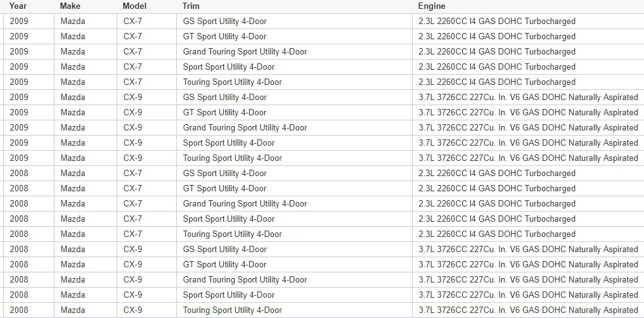Click the CX-9 model cell in 2008 Grand Touring row
644x318 pixels.
146,279
